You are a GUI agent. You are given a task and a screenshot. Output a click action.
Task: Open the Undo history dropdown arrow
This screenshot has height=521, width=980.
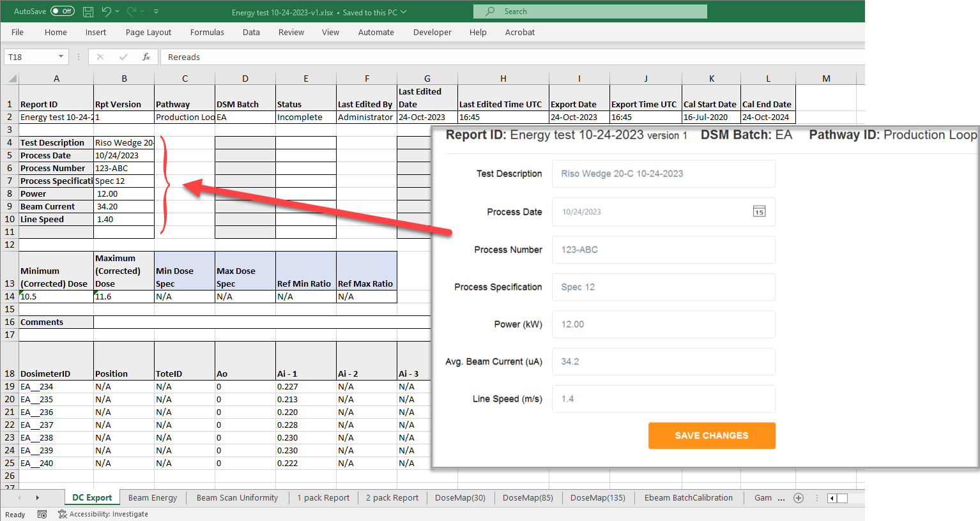pos(118,11)
